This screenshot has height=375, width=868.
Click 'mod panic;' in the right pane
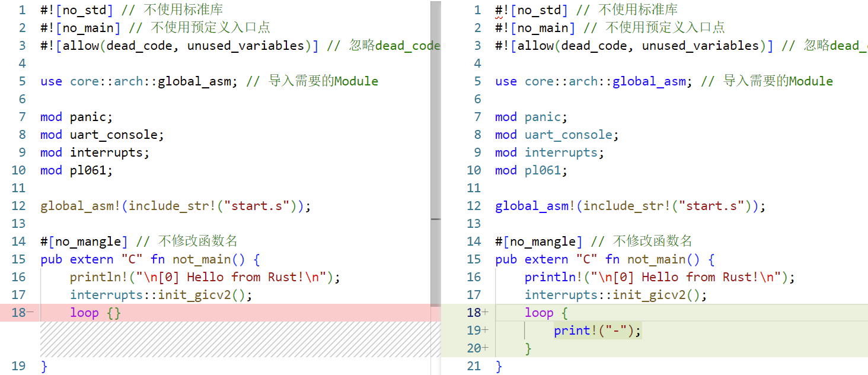coord(531,117)
